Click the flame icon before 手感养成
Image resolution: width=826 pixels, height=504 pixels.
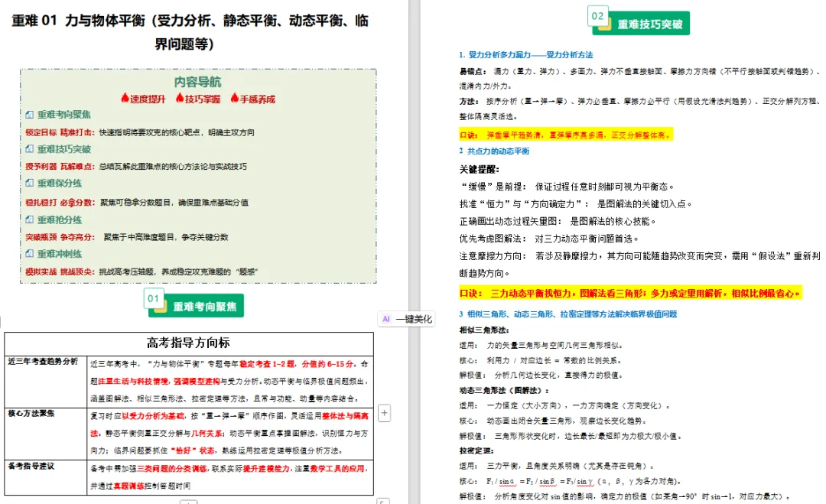235,98
